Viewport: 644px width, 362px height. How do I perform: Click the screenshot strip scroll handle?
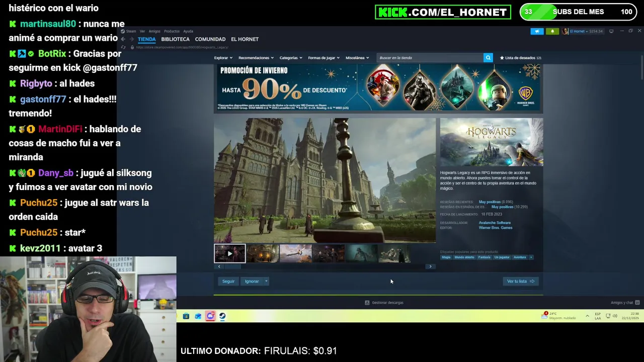pos(232,266)
